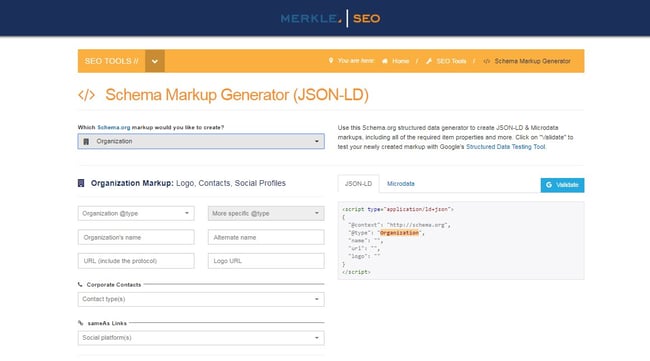Click the SEO TOOLS // label

point(111,61)
